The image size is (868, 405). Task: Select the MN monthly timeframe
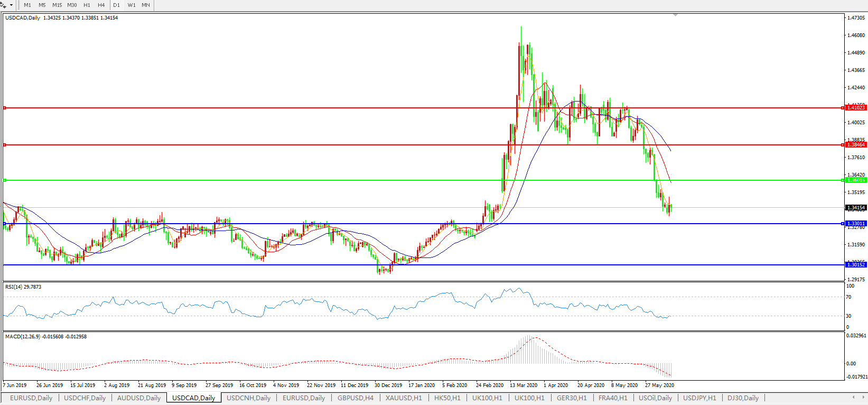point(146,5)
